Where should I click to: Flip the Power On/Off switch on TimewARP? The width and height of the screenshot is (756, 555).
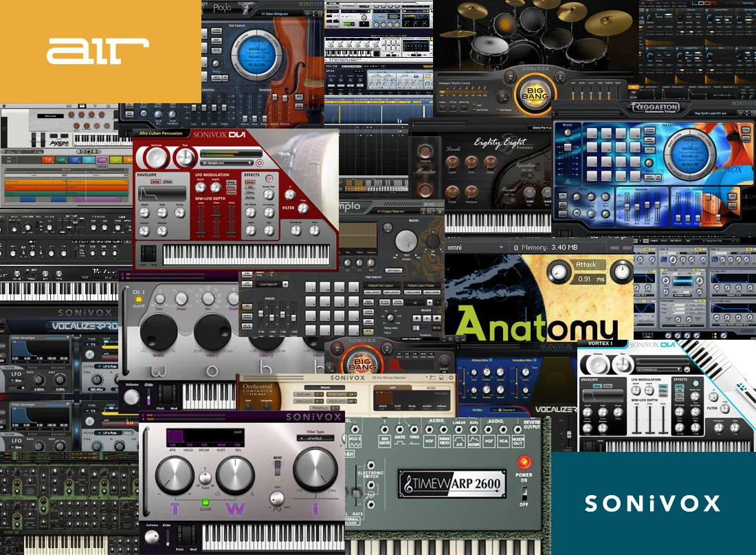pos(524,492)
